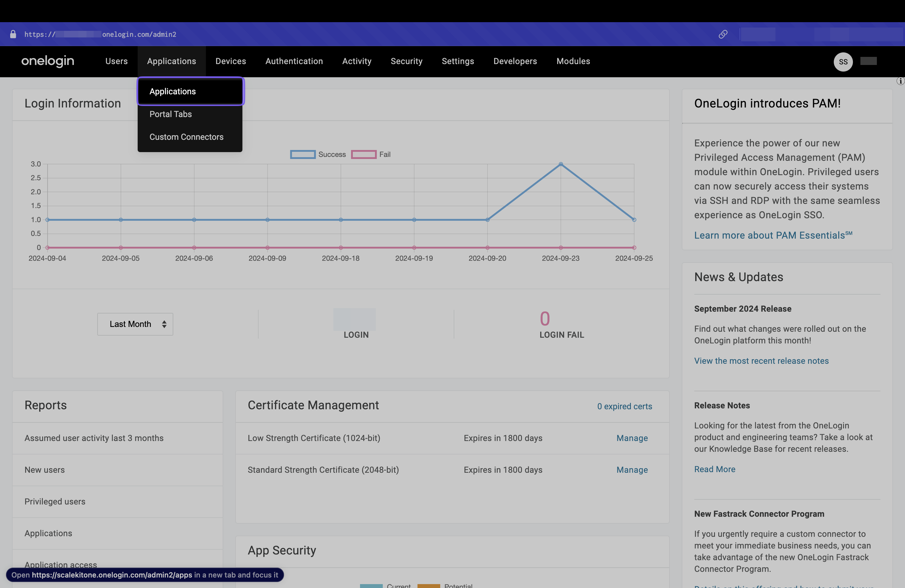905x588 pixels.
Task: Open the Last Month time range dropdown
Action: (135, 324)
